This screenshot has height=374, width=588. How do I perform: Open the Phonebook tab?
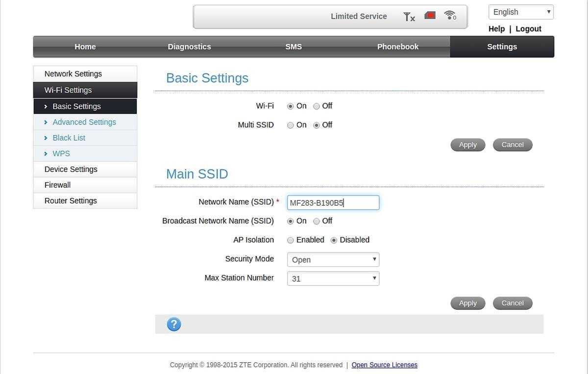397,47
